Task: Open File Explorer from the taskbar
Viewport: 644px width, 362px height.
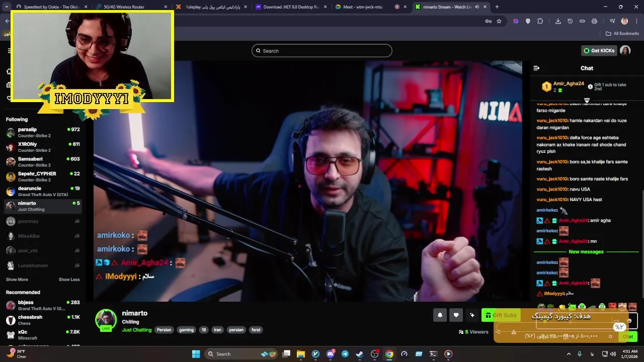Action: pos(301,354)
